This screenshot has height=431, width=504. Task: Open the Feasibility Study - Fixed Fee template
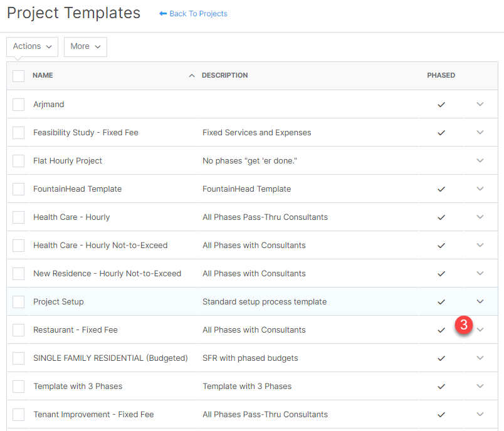click(x=86, y=133)
